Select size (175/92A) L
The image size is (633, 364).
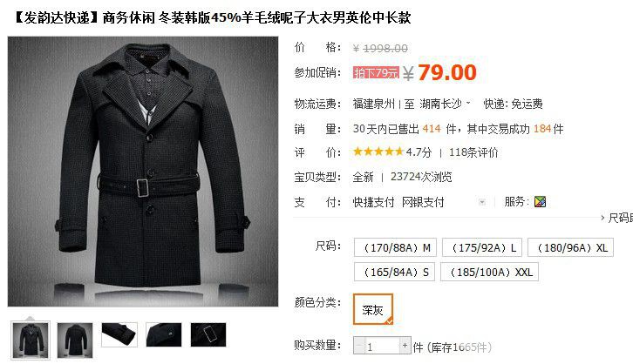pyautogui.click(x=482, y=247)
